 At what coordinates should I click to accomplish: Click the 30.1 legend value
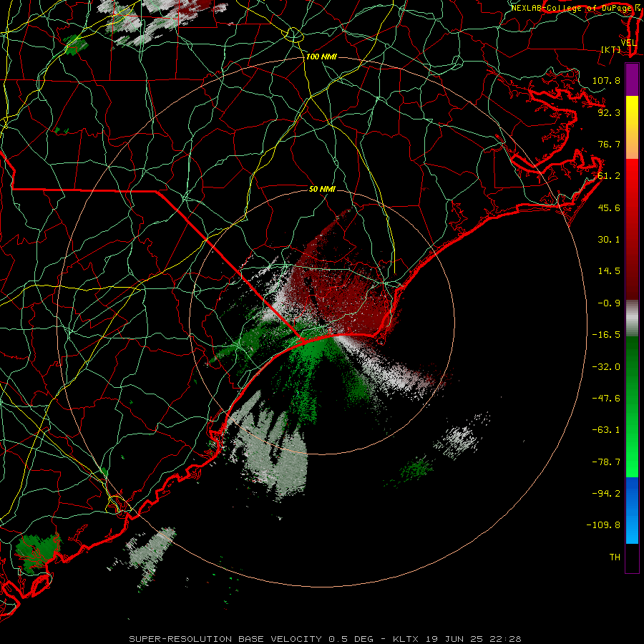point(609,240)
